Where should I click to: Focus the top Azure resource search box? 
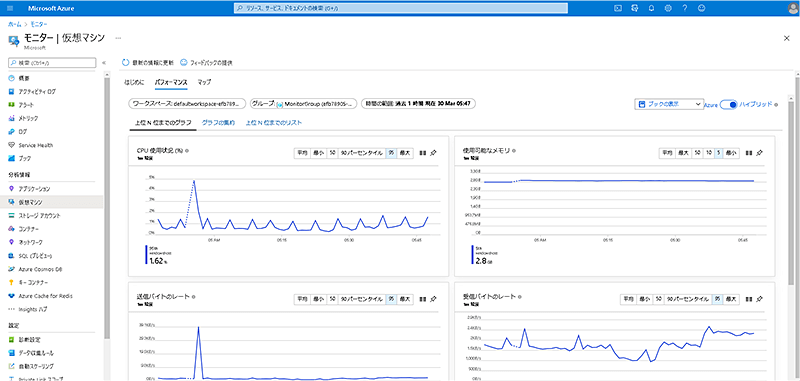402,8
